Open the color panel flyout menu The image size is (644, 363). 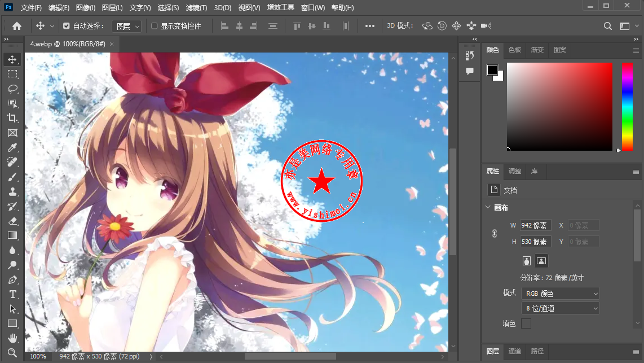coord(636,51)
